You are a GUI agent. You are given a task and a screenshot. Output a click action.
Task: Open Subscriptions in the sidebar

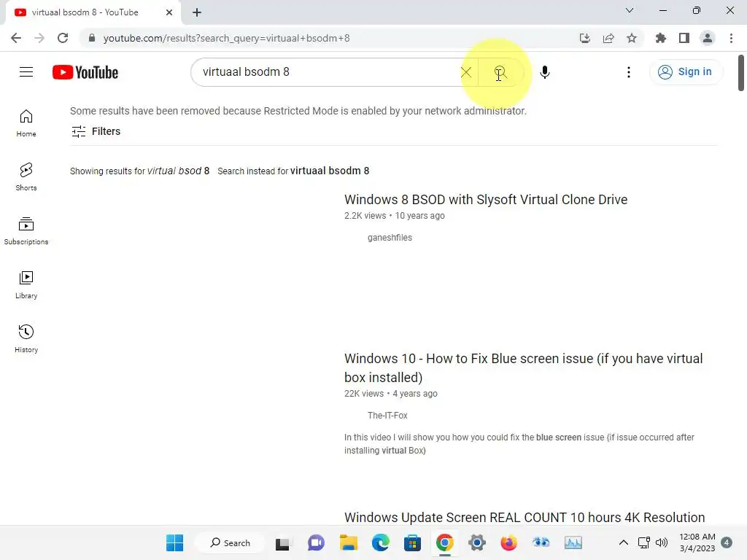26,230
